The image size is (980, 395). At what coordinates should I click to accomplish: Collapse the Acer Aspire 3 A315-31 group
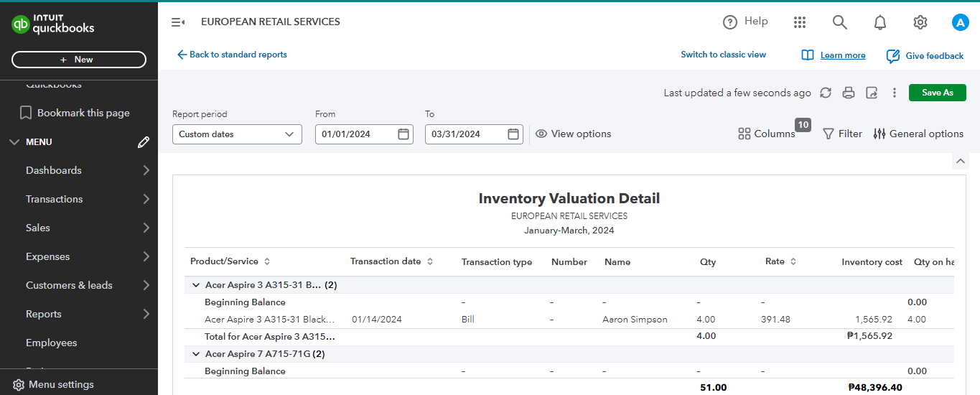tap(195, 285)
